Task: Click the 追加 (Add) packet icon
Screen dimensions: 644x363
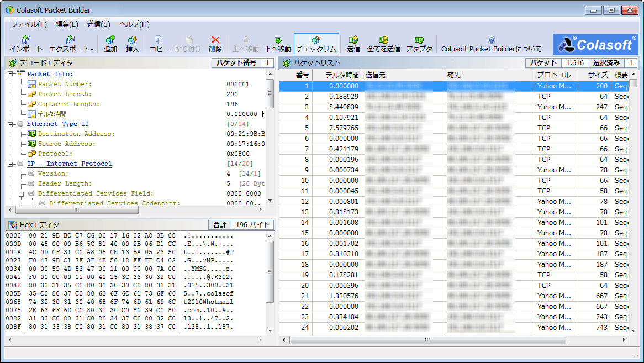Action: 110,40
